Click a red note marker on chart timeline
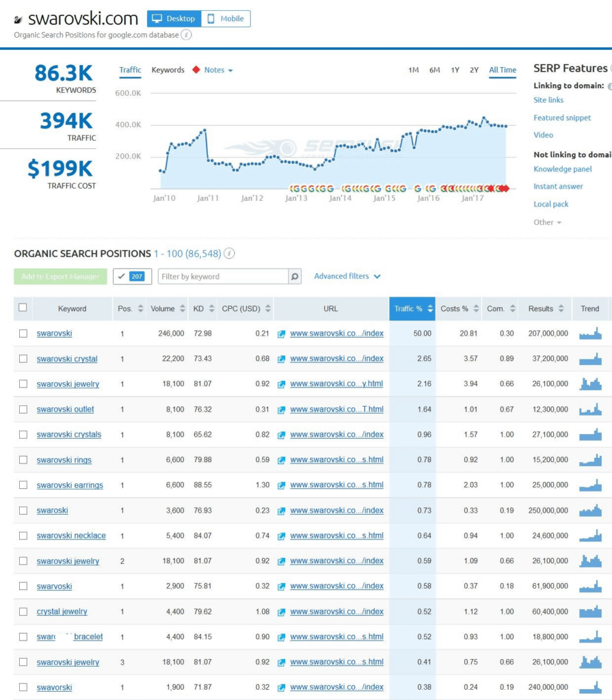 click(505, 189)
